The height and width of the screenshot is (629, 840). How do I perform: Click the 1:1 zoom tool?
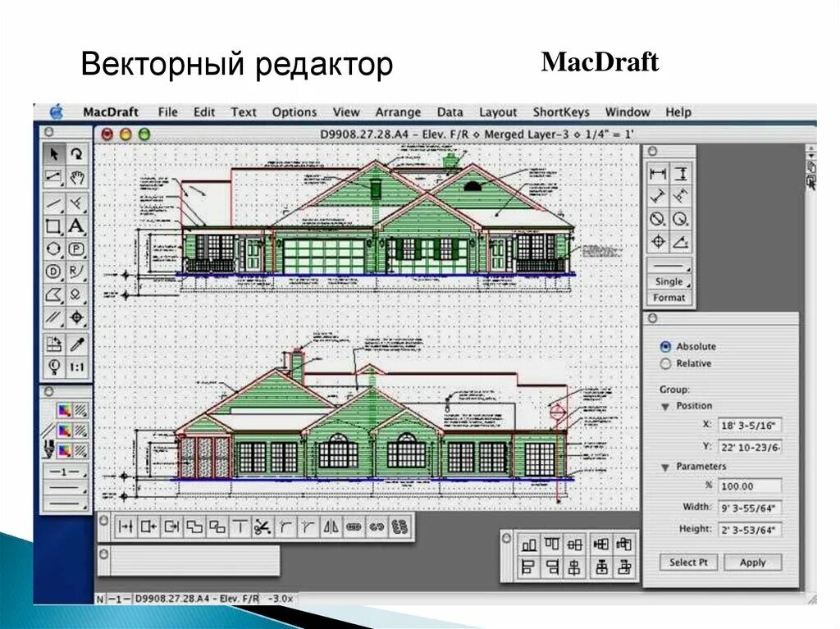pos(76,367)
